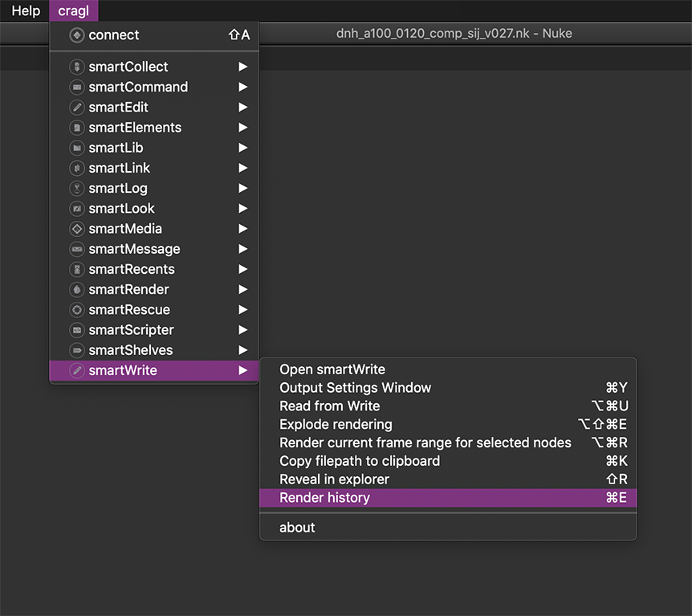Click the smartEdit pencil icon
Image resolution: width=692 pixels, height=616 pixels.
(x=77, y=108)
